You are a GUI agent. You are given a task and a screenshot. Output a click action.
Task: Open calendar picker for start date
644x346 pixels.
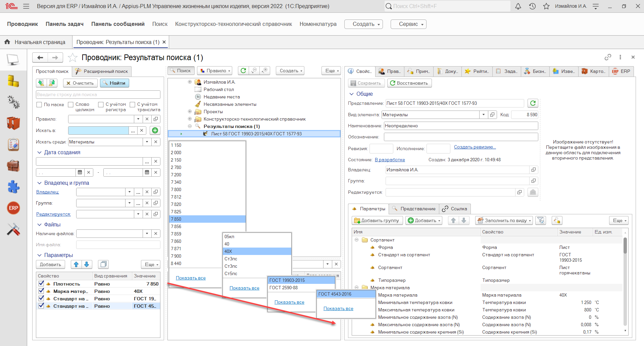click(x=80, y=172)
